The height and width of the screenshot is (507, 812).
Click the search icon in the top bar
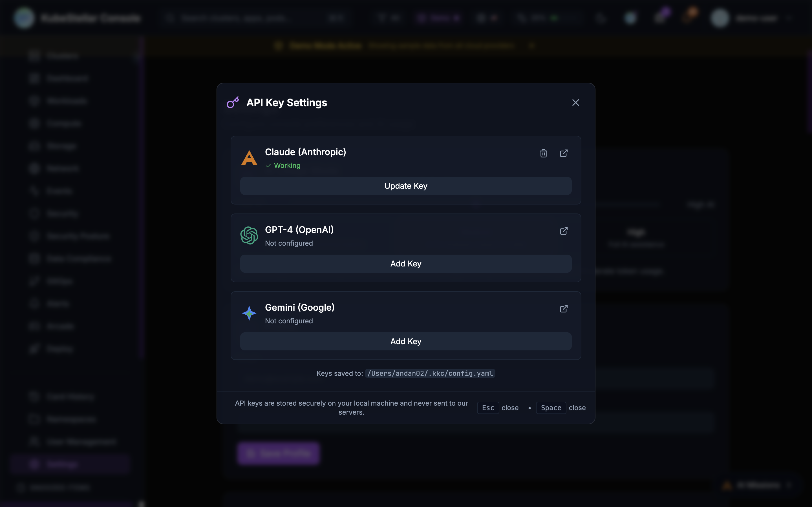170,18
